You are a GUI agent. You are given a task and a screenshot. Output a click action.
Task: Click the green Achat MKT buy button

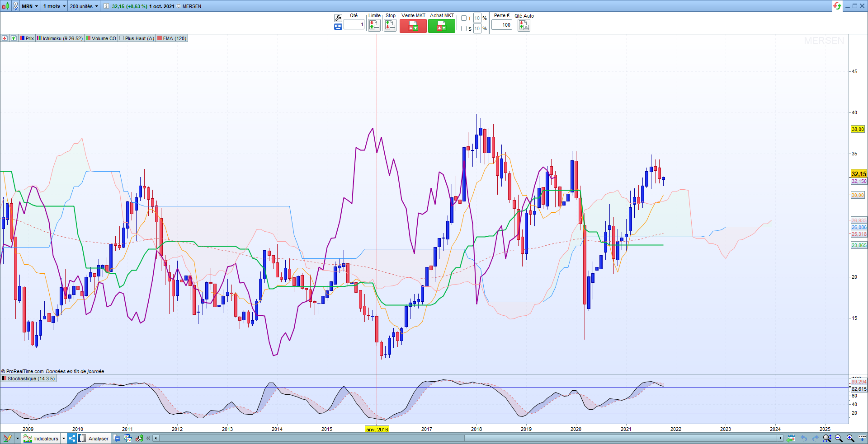pyautogui.click(x=442, y=26)
